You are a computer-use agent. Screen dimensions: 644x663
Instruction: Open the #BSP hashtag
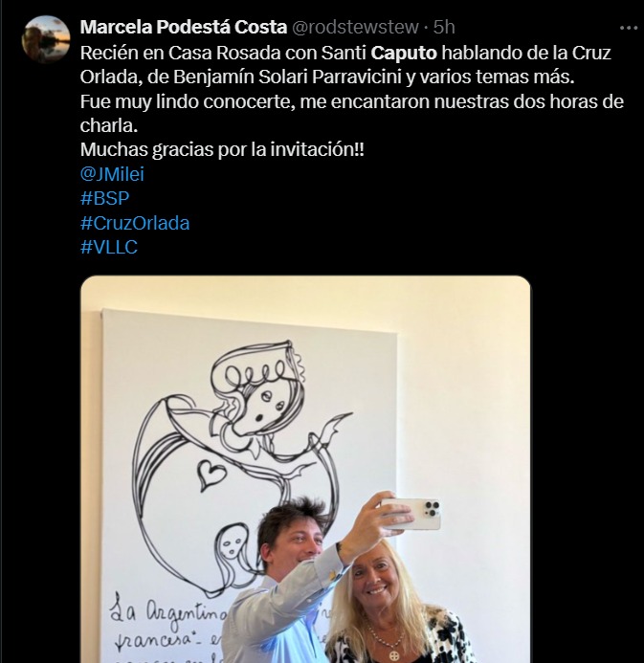coord(104,198)
